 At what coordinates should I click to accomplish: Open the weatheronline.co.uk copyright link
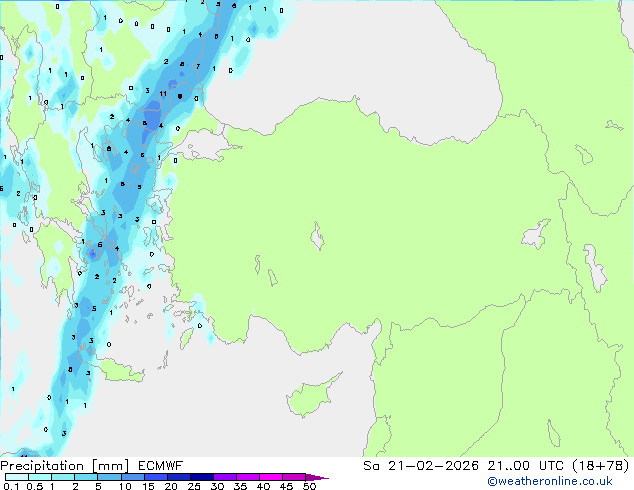pos(550,481)
